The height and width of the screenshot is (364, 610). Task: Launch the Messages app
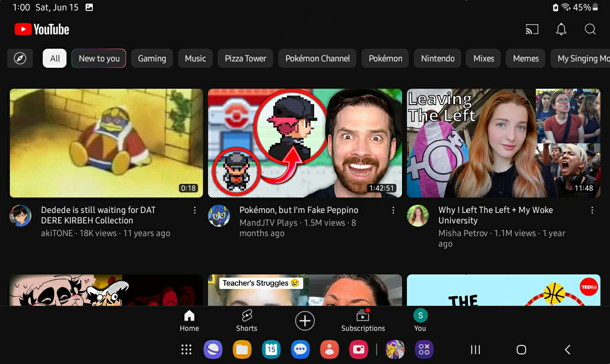300,349
